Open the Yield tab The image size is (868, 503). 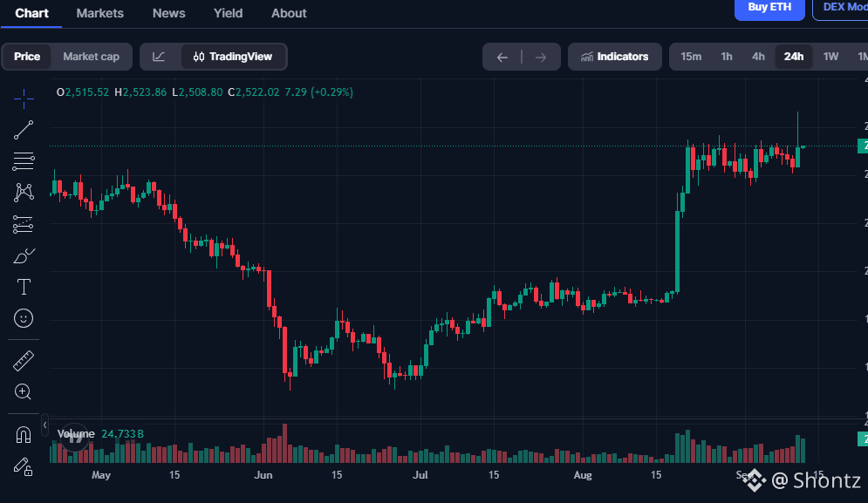pyautogui.click(x=228, y=13)
